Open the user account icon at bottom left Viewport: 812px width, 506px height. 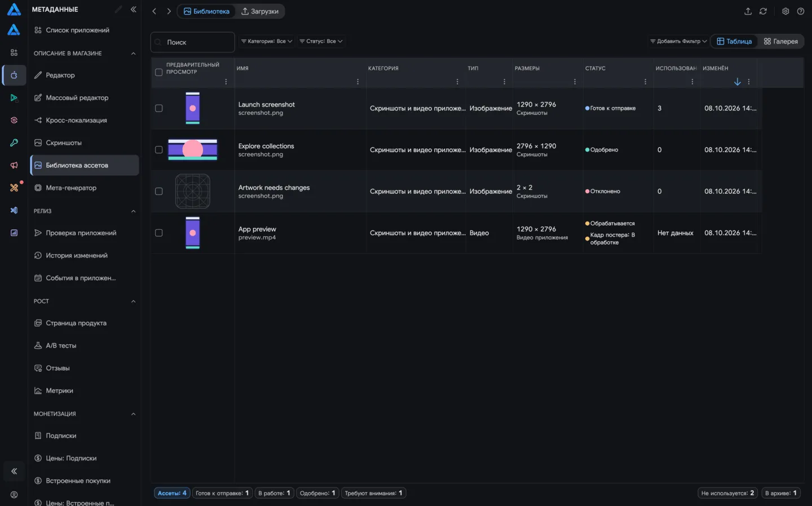(14, 495)
